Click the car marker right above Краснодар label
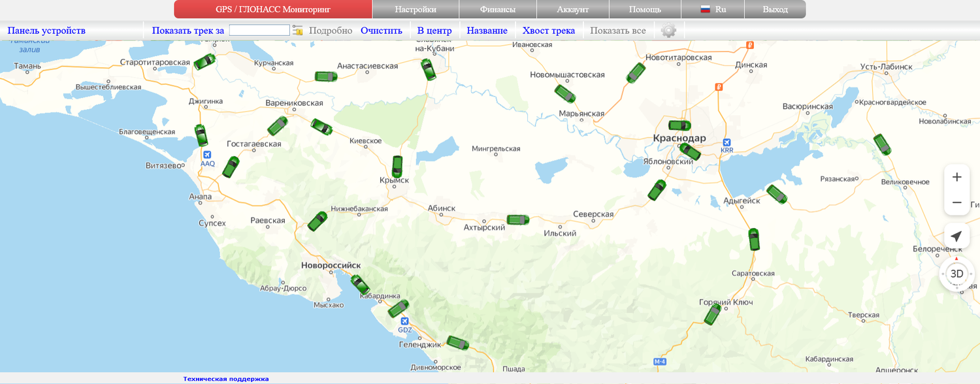The image size is (980, 384). pyautogui.click(x=679, y=125)
